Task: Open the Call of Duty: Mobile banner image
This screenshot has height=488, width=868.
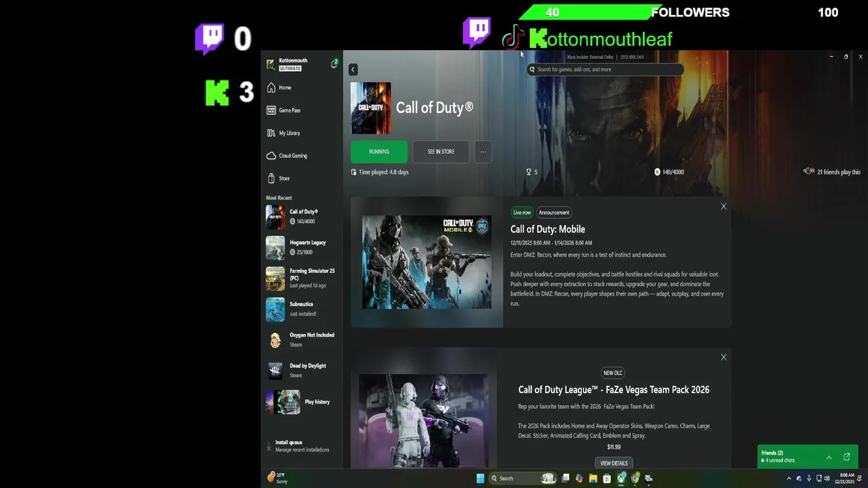Action: coord(427,262)
